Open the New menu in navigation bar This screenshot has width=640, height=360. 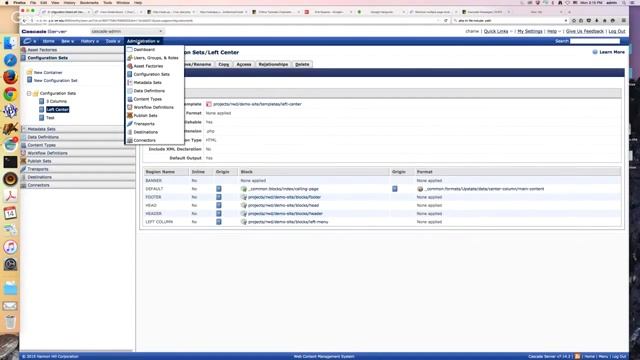click(x=67, y=41)
